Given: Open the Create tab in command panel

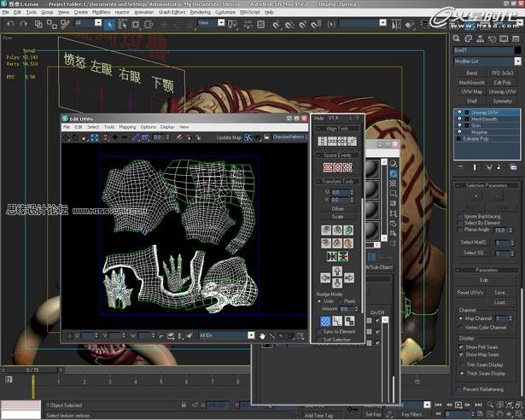Looking at the screenshot, I should 457,38.
